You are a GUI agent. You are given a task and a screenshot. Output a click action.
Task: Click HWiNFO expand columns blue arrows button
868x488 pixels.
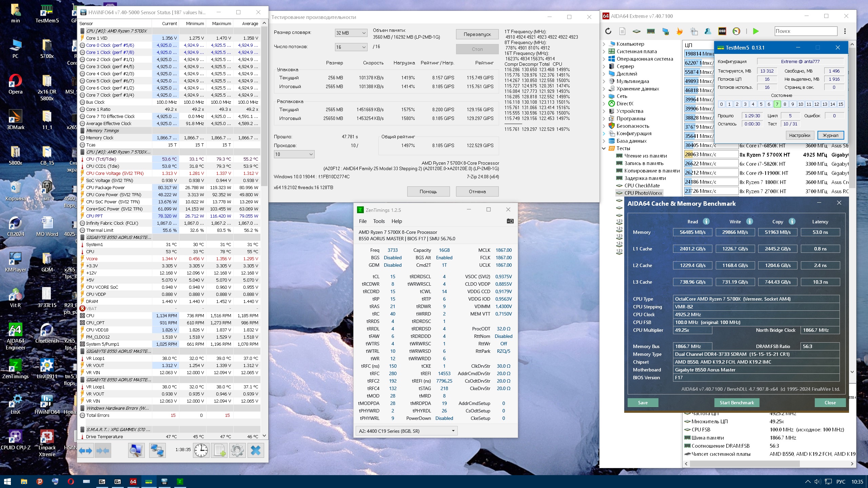click(85, 450)
